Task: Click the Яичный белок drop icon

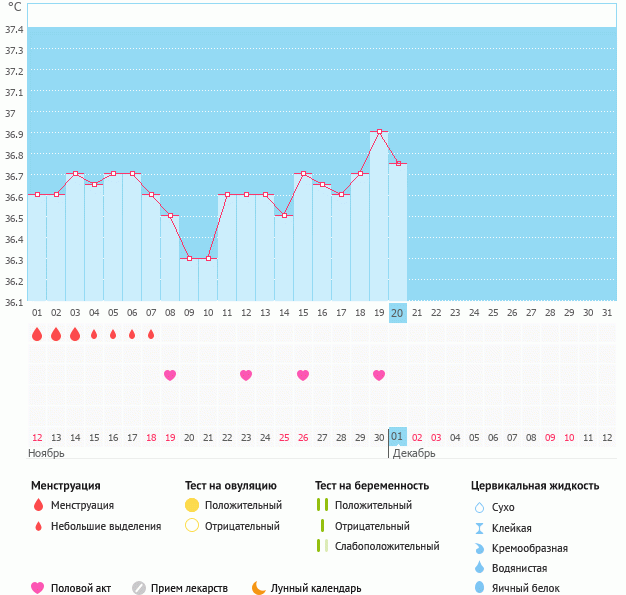Action: [x=479, y=588]
